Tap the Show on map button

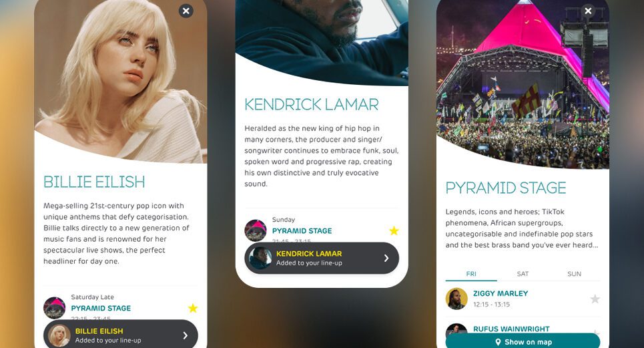[523, 341]
